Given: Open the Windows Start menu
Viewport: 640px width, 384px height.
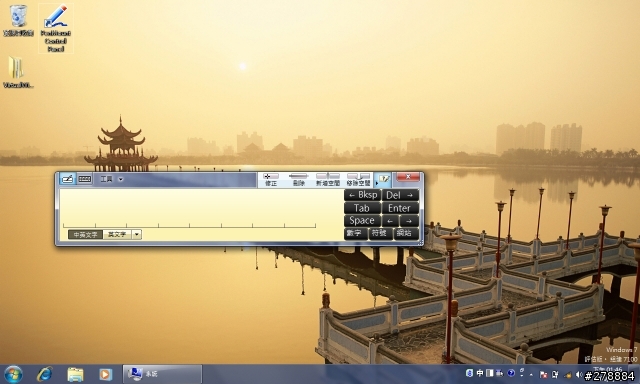Looking at the screenshot, I should [x=13, y=374].
